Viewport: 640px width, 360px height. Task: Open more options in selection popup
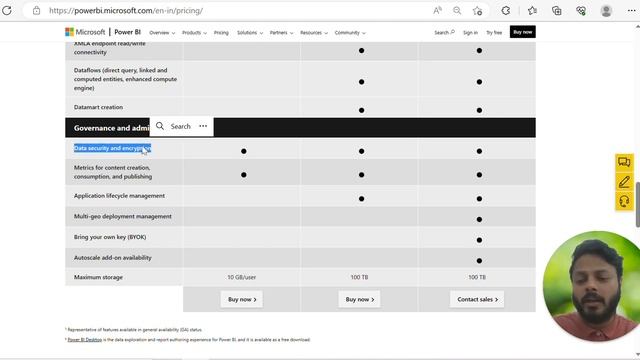pyautogui.click(x=203, y=126)
